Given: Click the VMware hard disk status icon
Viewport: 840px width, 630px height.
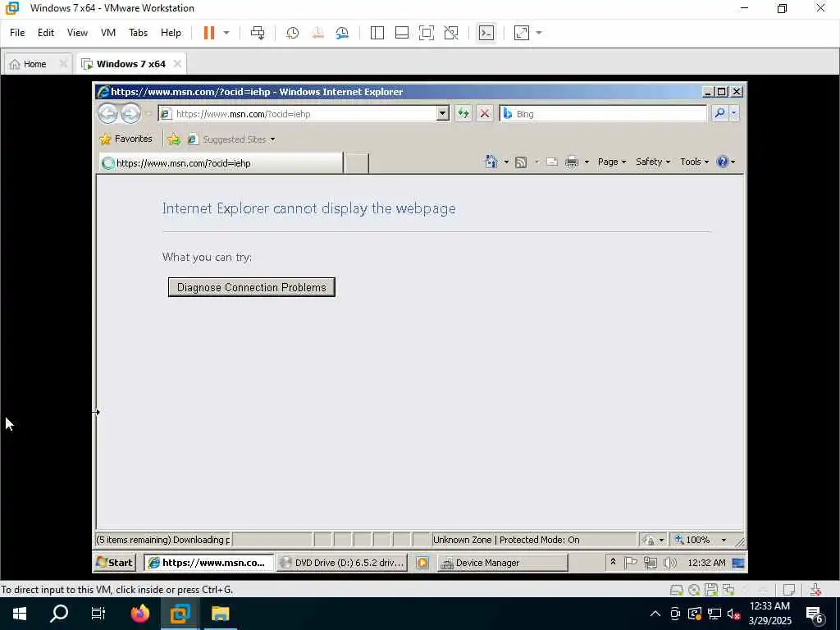Looking at the screenshot, I should tap(677, 590).
